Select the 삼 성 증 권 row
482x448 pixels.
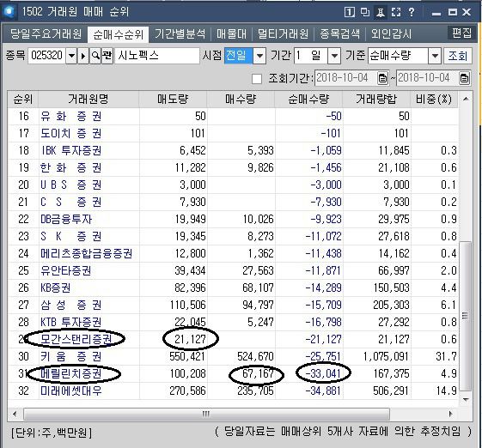click(233, 306)
